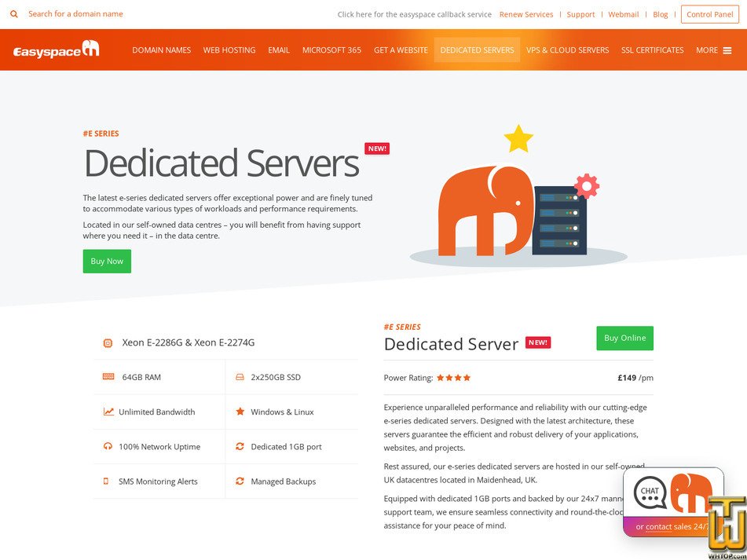Click the chart icon beside Unlimited Bandwidth
The image size is (747, 560).
108,412
